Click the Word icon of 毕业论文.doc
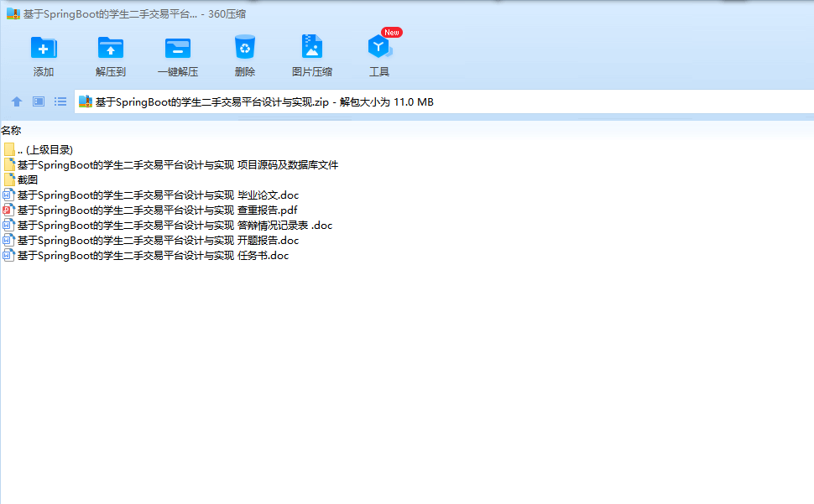Viewport: 814px width, 504px height. click(9, 195)
